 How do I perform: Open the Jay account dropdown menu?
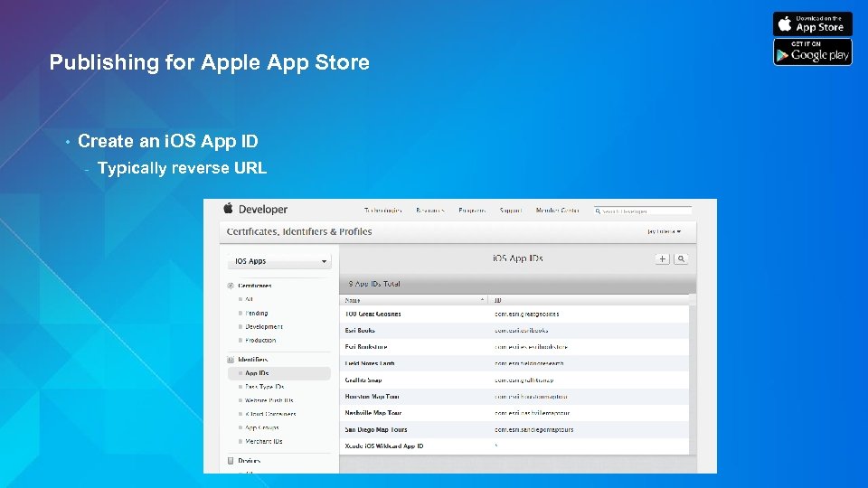665,231
